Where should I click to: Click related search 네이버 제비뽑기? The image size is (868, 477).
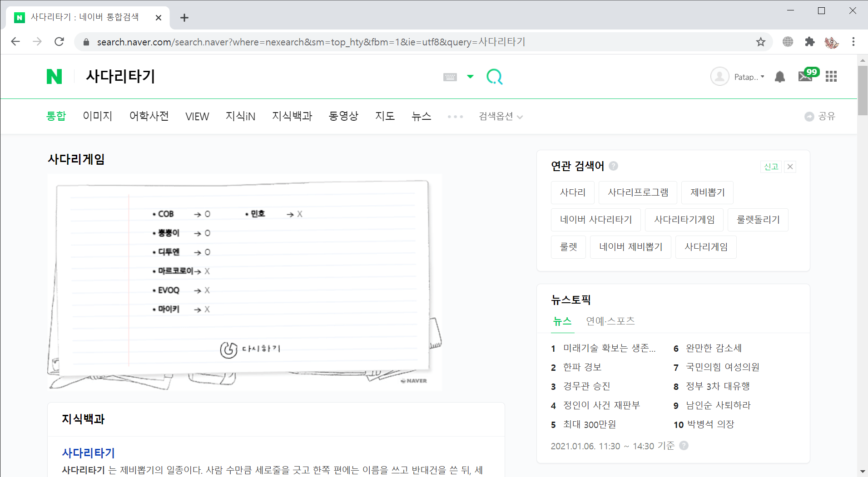coord(630,247)
